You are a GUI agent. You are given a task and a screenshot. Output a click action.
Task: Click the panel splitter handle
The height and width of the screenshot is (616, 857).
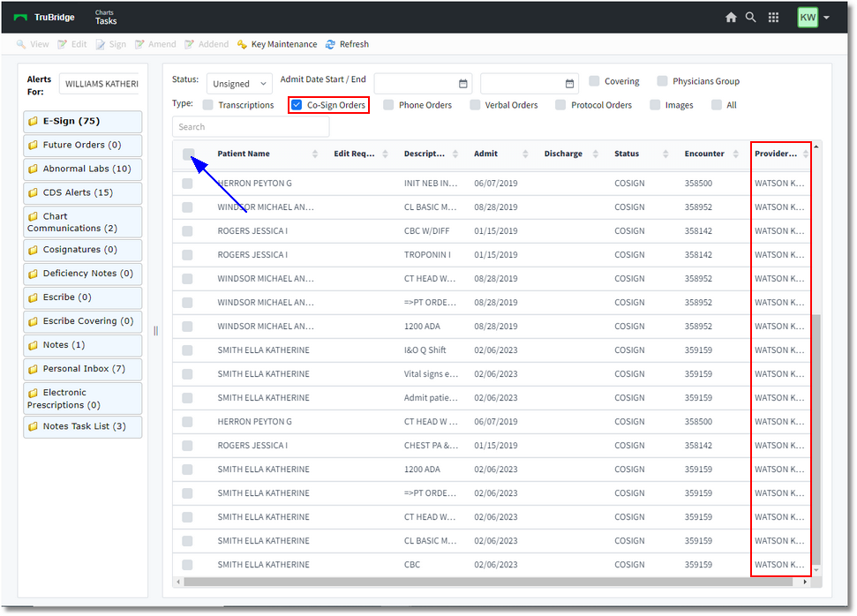[x=155, y=331]
